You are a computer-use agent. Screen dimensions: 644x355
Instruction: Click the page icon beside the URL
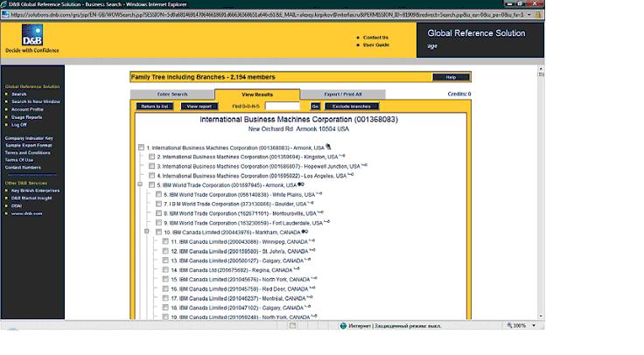tap(5, 14)
